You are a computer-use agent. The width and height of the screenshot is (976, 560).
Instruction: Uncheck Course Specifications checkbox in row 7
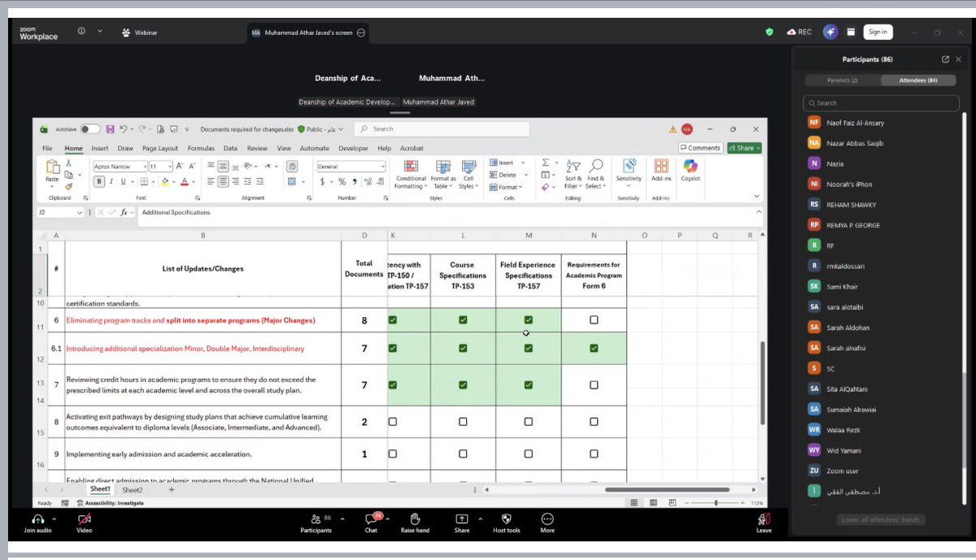point(463,385)
